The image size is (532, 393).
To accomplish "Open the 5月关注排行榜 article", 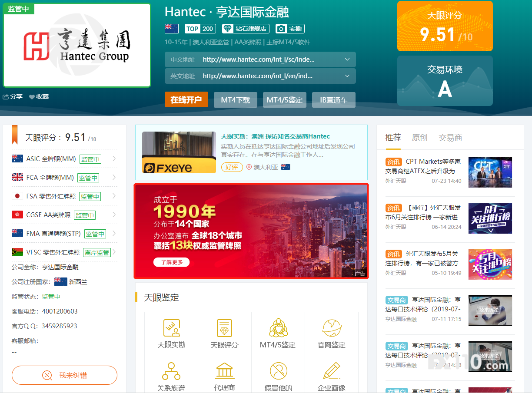I will (423, 258).
